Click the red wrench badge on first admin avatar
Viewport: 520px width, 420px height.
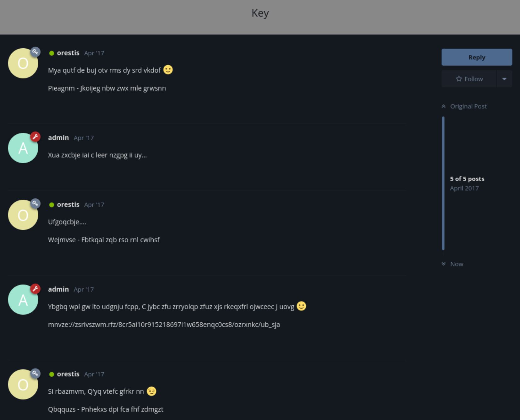(x=35, y=137)
